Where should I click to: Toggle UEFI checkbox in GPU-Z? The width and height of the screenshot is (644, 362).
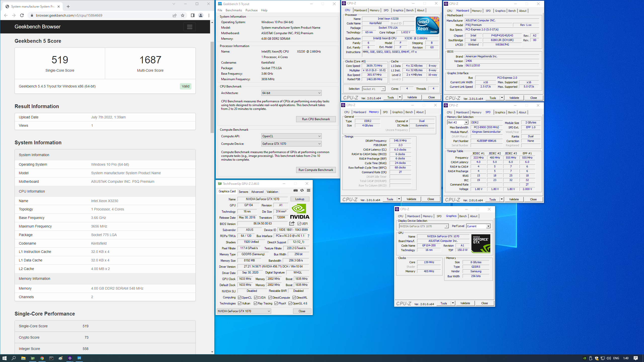[x=299, y=223]
